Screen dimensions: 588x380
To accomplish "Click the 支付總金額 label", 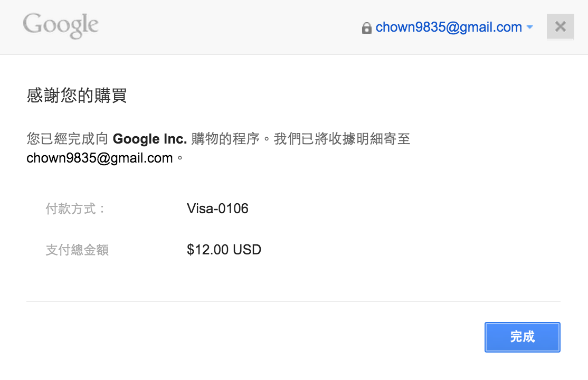I will coord(77,250).
